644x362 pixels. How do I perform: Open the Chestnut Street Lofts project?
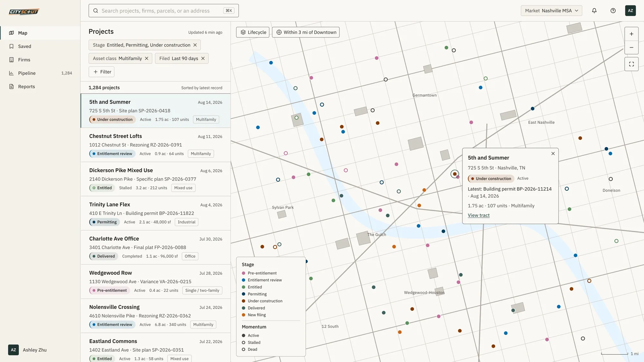[x=156, y=145]
